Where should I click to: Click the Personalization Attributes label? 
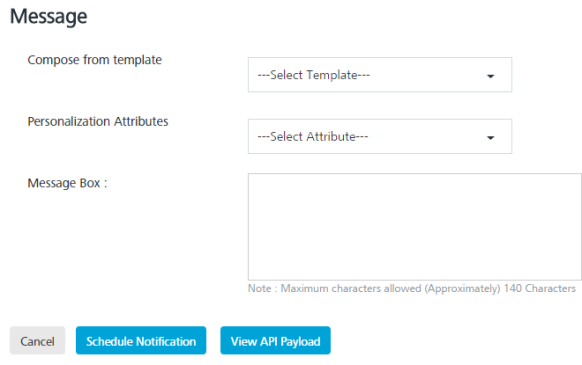click(x=98, y=121)
